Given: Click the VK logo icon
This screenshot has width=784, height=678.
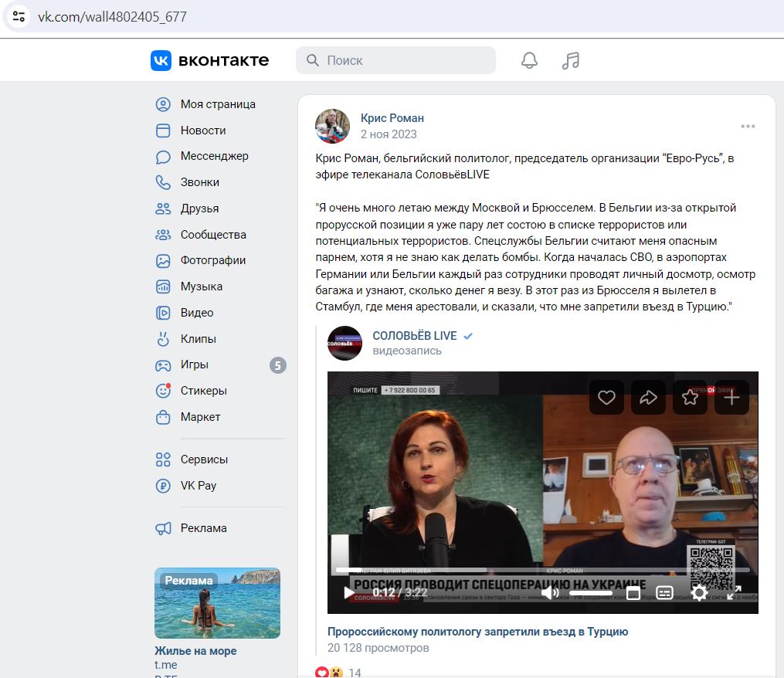Looking at the screenshot, I should tap(161, 60).
